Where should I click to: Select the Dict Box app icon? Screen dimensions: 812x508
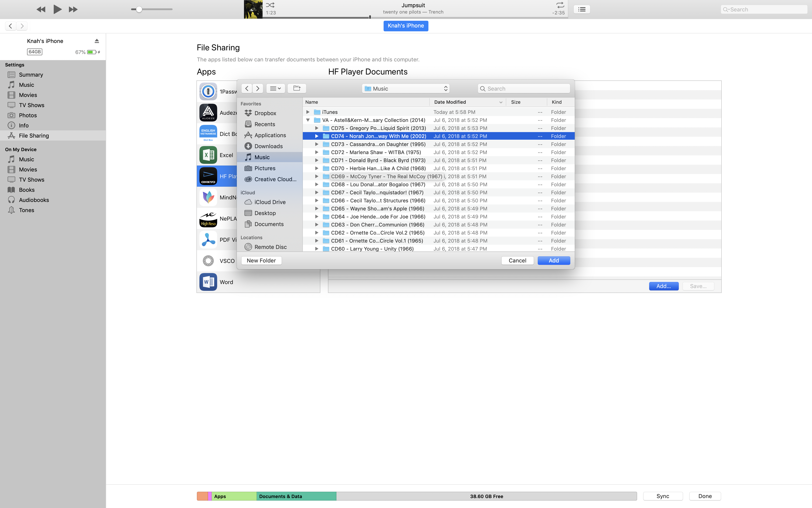point(208,134)
